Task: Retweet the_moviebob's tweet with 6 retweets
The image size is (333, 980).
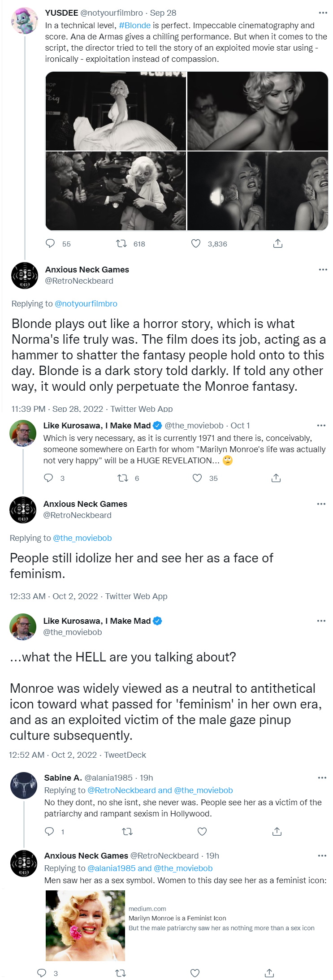Action: pyautogui.click(x=122, y=478)
